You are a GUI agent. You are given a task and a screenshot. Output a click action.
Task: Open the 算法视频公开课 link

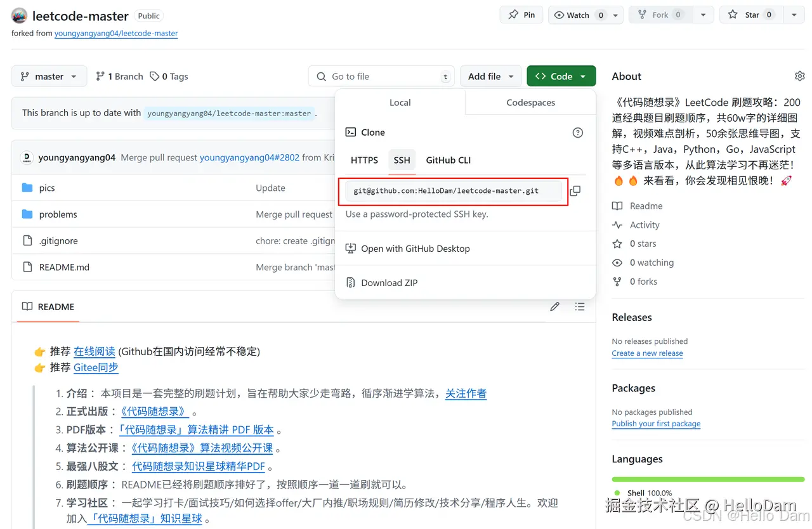202,448
